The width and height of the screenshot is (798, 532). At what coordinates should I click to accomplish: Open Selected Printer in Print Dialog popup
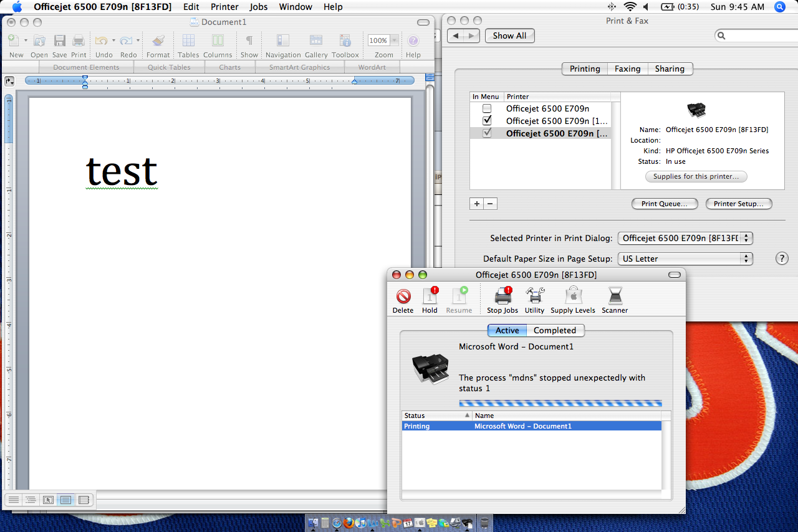coord(685,238)
